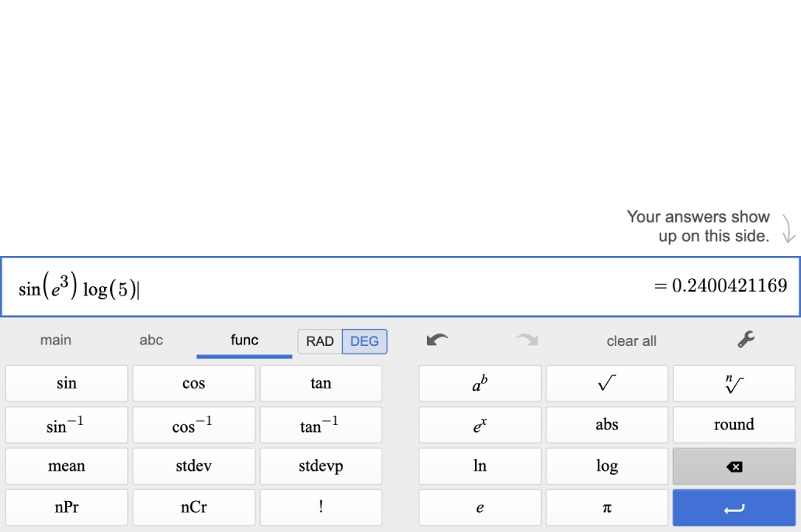Insert a square root symbol
Screen dimensions: 801x532
tap(607, 383)
